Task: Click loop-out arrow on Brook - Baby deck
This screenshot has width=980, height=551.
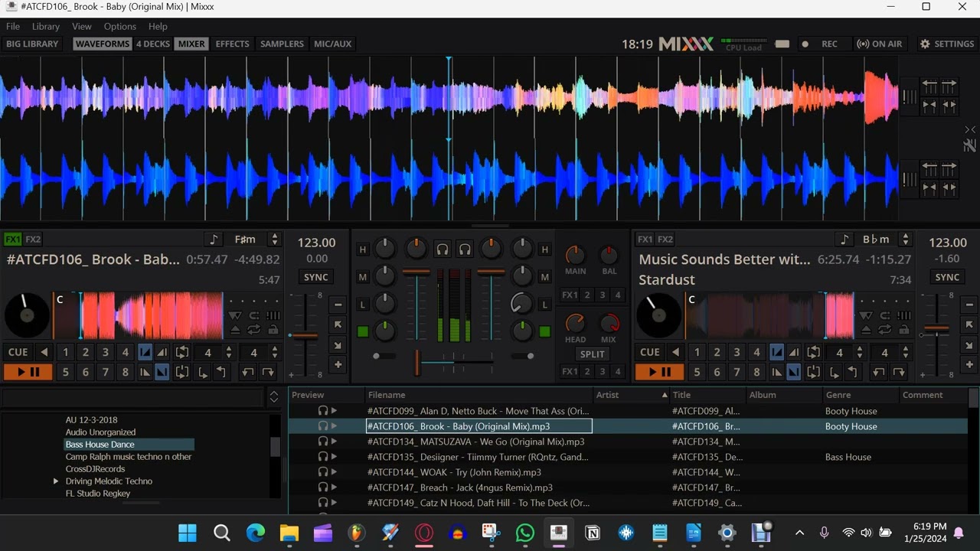Action: (x=221, y=373)
